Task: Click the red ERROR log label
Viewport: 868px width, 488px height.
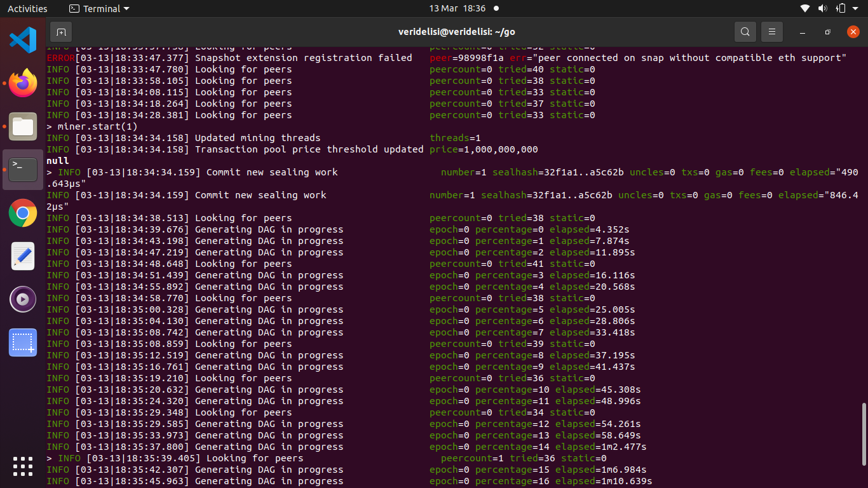Action: tap(61, 58)
